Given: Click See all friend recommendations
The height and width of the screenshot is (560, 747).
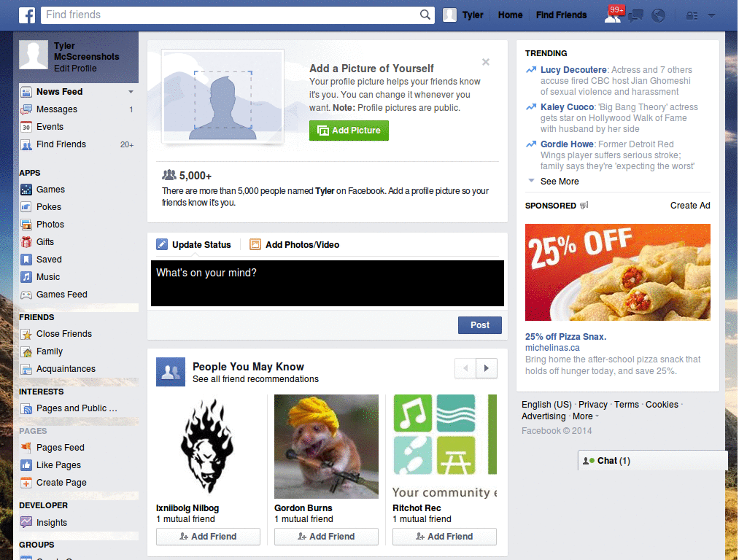Looking at the screenshot, I should point(255,379).
